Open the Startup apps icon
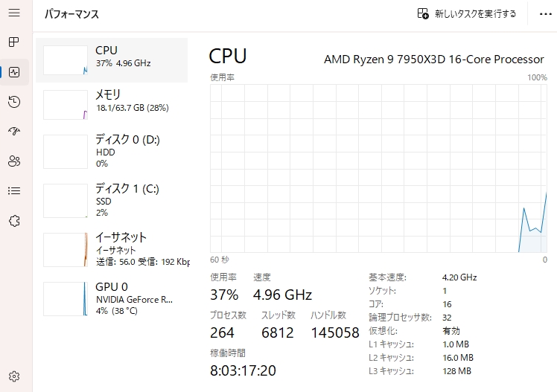 [13, 132]
